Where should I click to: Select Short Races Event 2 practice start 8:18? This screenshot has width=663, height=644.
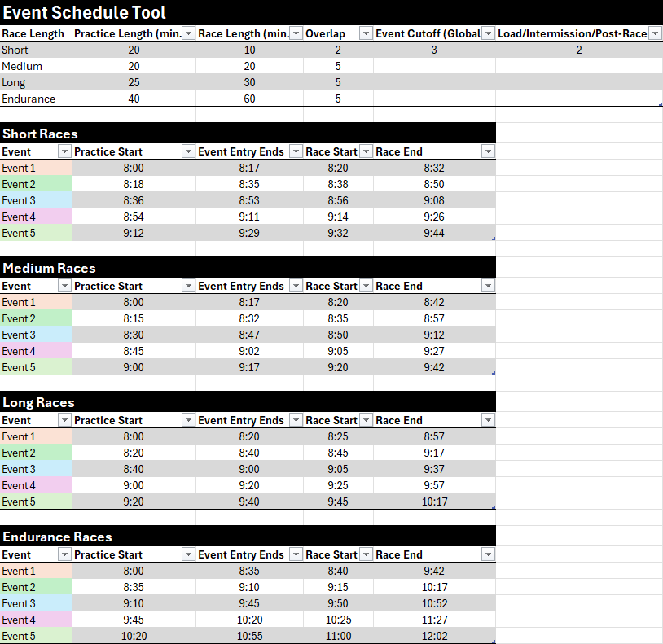click(x=134, y=184)
